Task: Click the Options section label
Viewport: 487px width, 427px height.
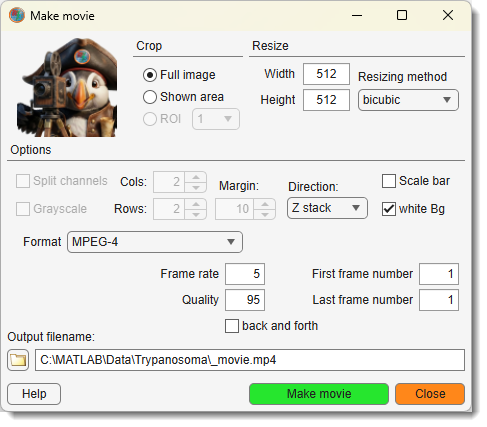Action: (x=31, y=150)
